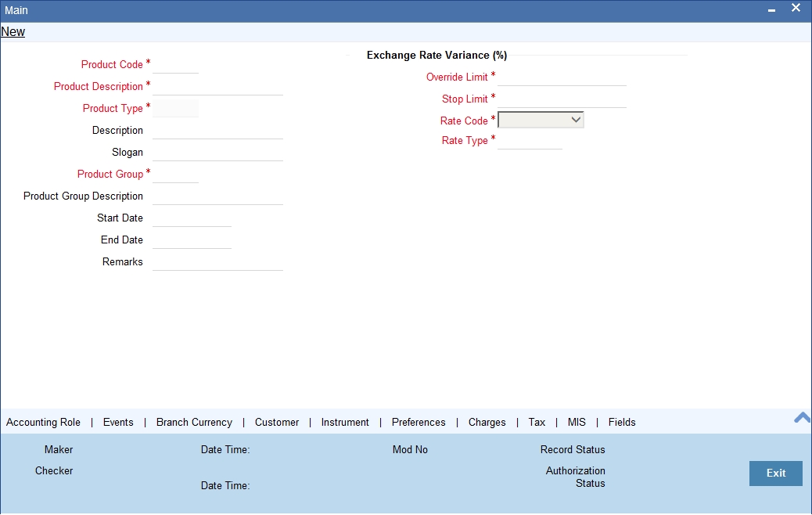The image size is (812, 515).
Task: Open the Fields tab
Action: 621,422
